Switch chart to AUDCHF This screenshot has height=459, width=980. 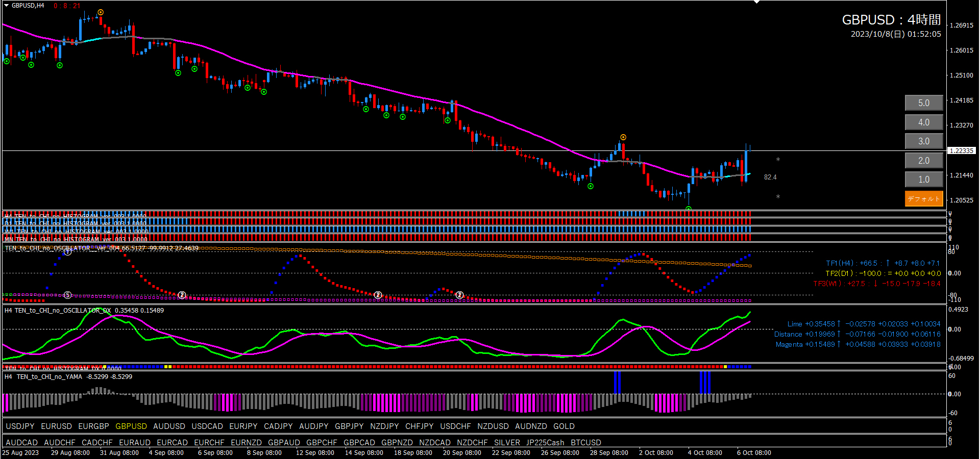(60, 443)
